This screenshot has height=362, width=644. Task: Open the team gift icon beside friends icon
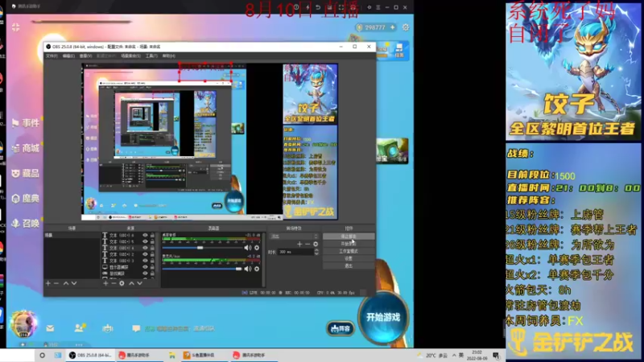[x=108, y=328]
